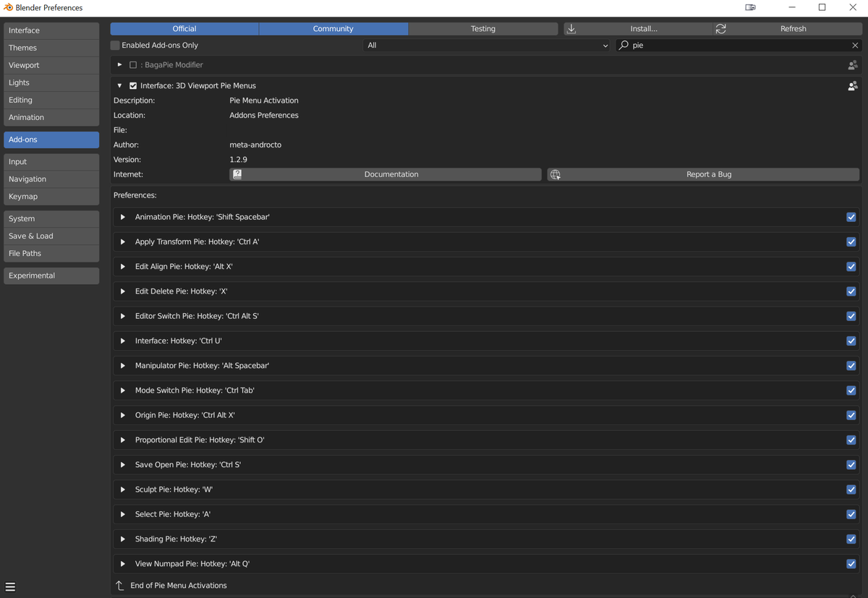Open the Experimental preferences section
The image size is (868, 598).
51,275
